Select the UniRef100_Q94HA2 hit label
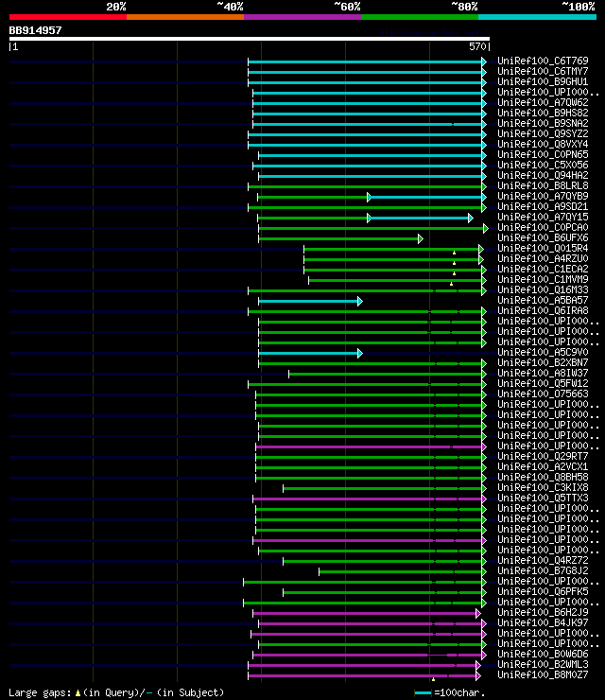Screen dimensions: 605x700 [543, 175]
